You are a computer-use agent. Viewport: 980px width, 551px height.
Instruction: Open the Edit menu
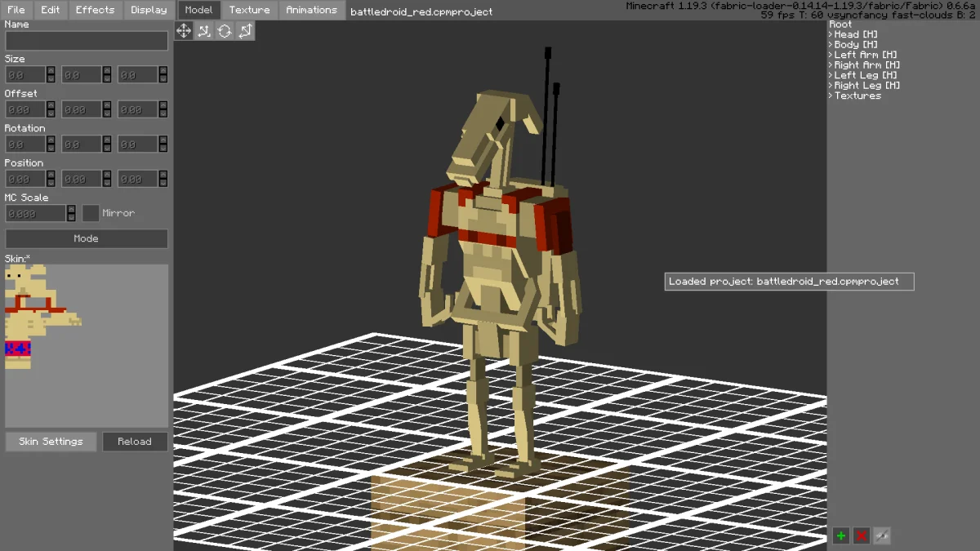pos(51,10)
